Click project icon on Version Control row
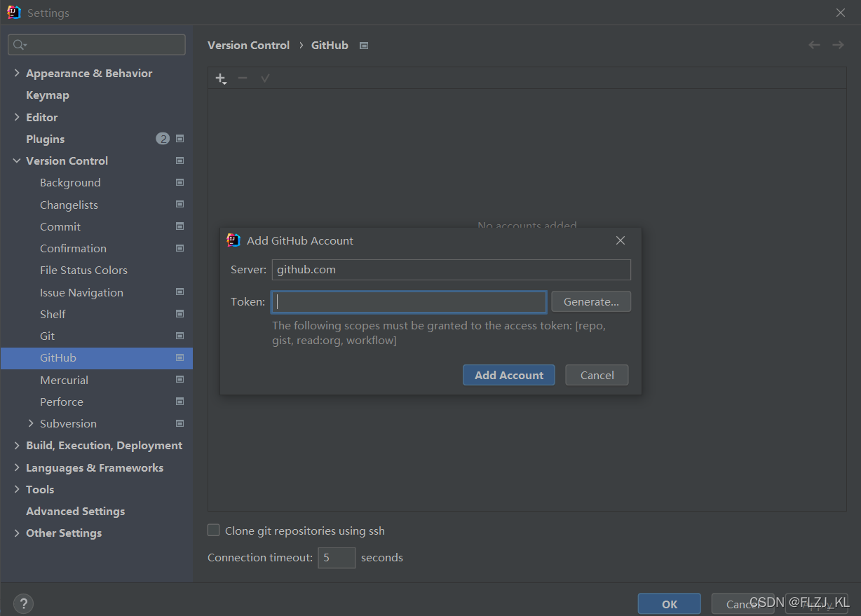 180,160
